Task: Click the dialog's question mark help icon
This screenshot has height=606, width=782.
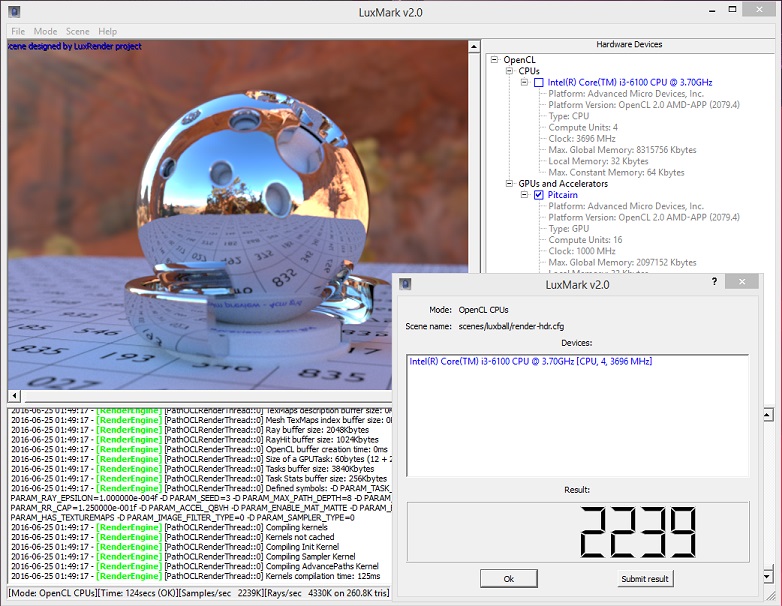Action: tap(714, 281)
